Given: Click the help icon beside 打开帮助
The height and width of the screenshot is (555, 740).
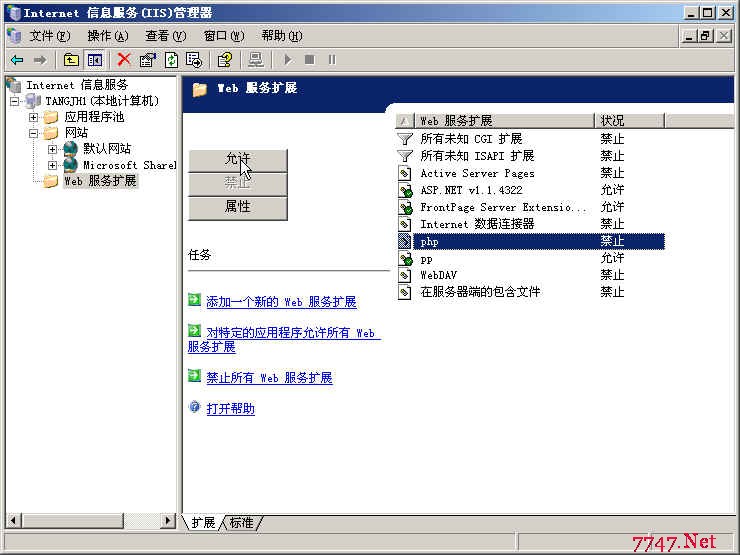Looking at the screenshot, I should 194,407.
